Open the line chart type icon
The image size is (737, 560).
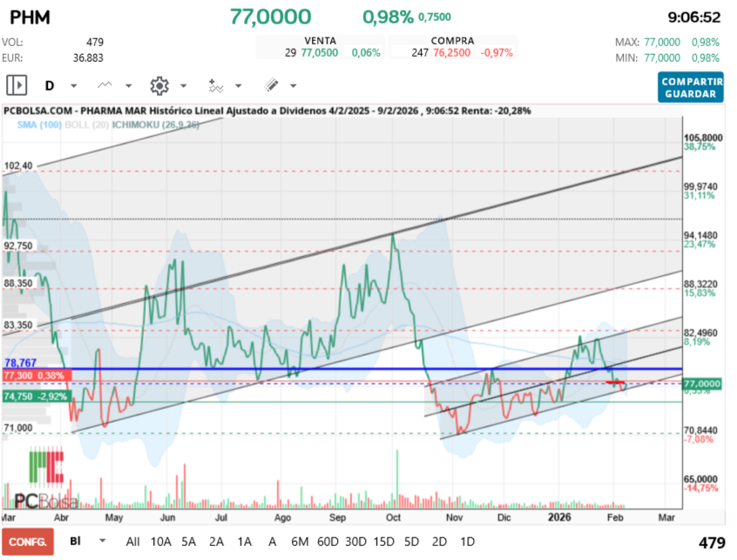tap(105, 85)
